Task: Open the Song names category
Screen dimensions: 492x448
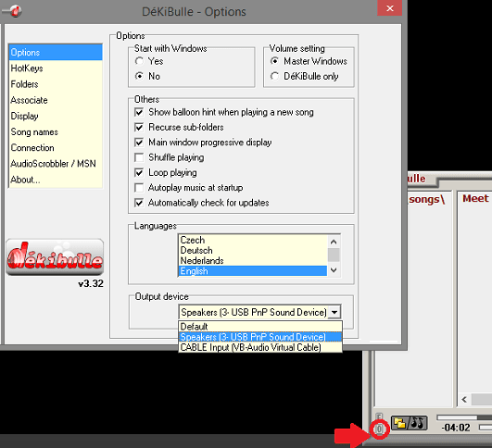Action: [x=56, y=132]
